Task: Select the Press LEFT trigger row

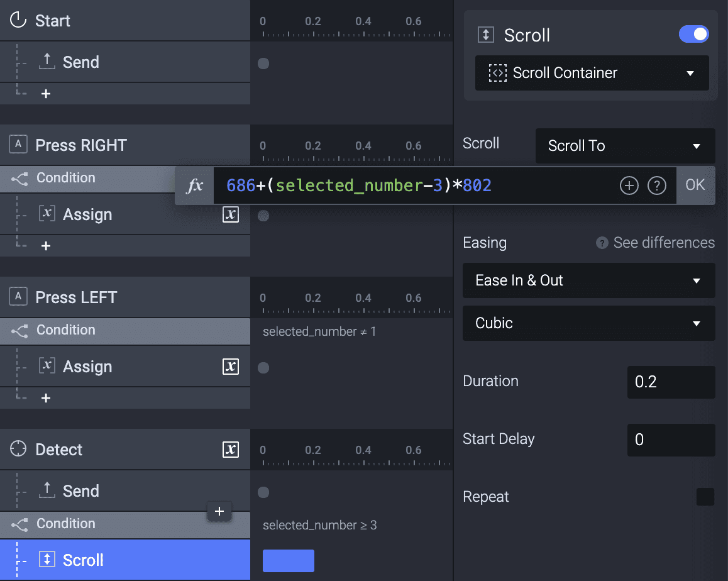Action: tap(125, 297)
